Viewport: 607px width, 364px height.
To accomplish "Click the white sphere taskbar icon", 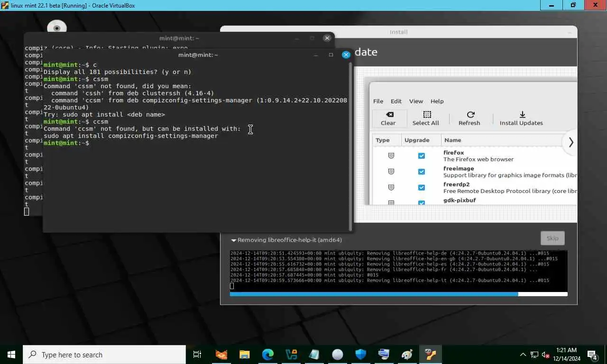I will pos(338,355).
